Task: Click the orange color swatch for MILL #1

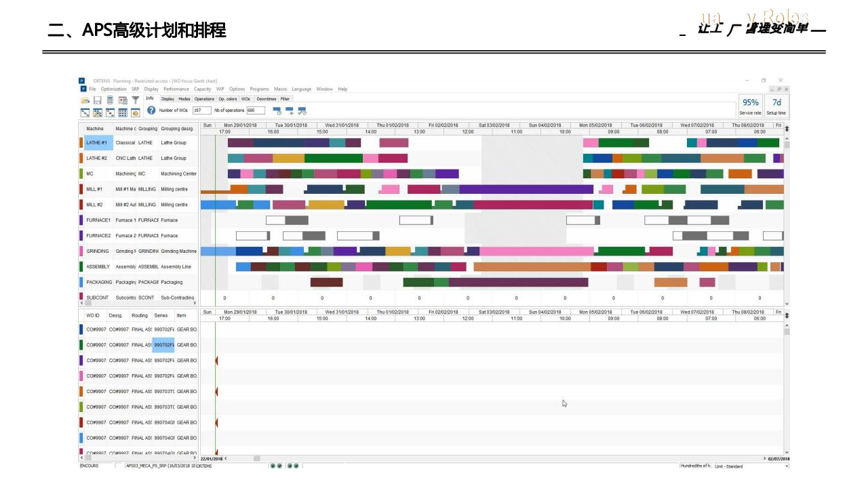Action: (81, 189)
